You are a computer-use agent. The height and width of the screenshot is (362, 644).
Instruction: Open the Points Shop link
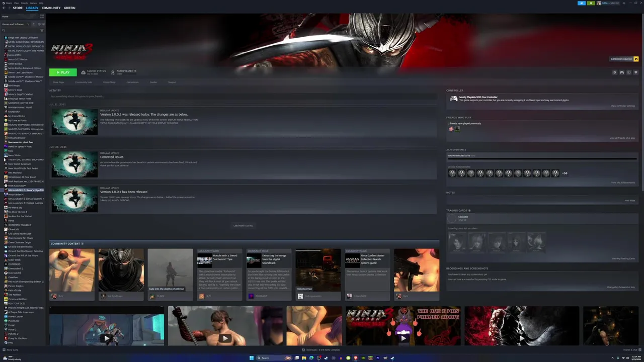109,82
